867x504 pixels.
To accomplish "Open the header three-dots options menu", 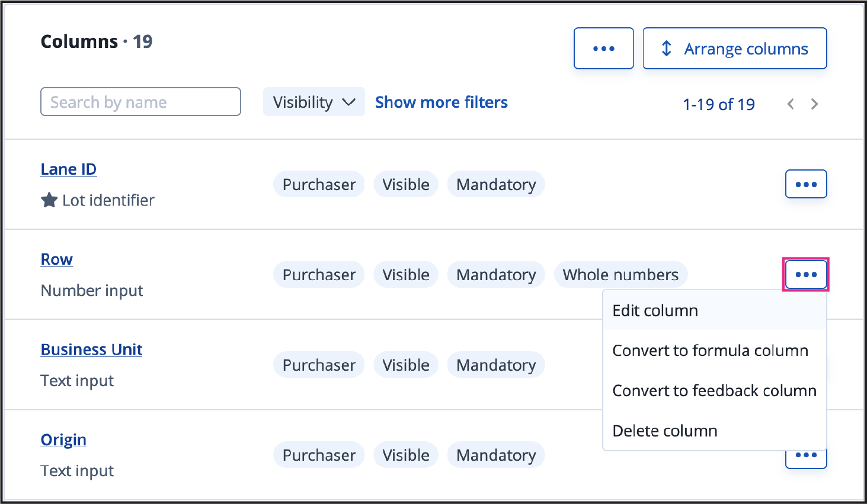I will pos(603,49).
